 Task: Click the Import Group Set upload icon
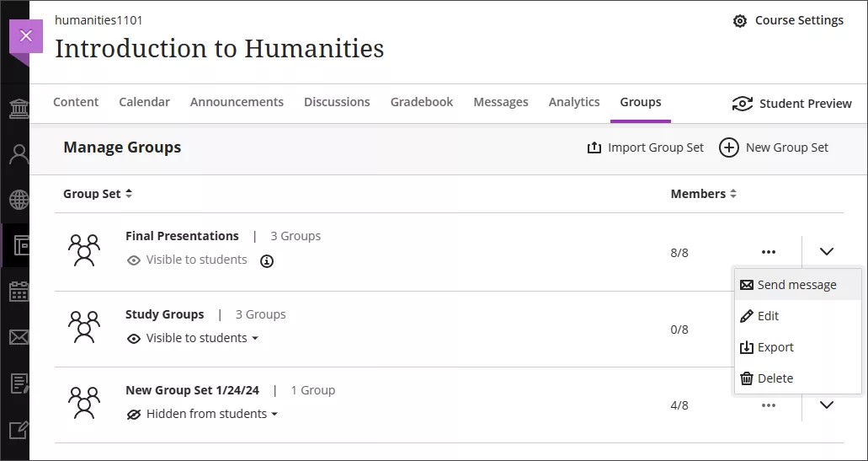tap(594, 147)
